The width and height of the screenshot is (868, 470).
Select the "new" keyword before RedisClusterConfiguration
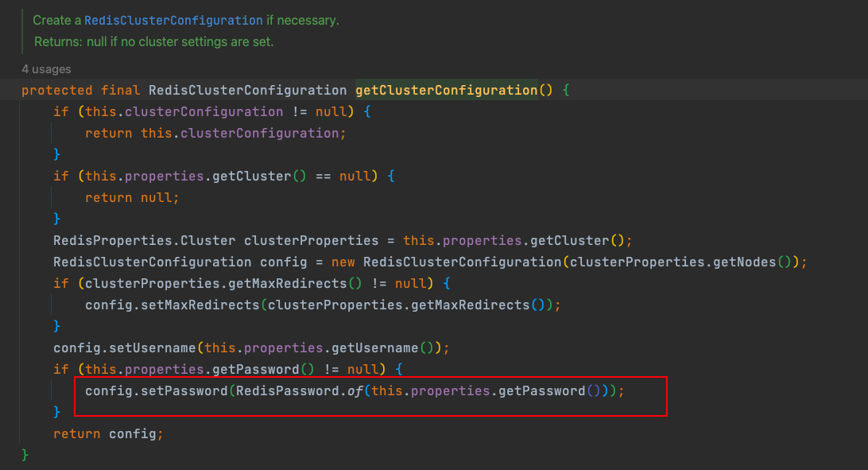click(x=343, y=262)
